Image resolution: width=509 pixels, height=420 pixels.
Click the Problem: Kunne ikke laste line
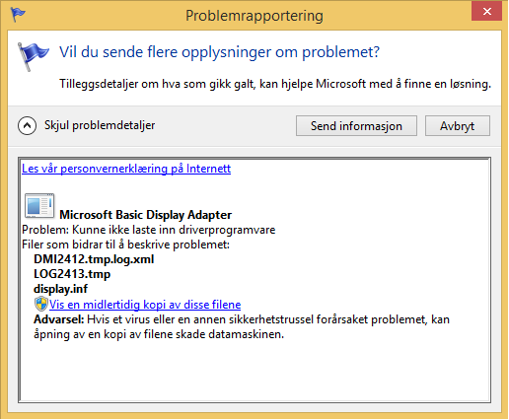(149, 230)
